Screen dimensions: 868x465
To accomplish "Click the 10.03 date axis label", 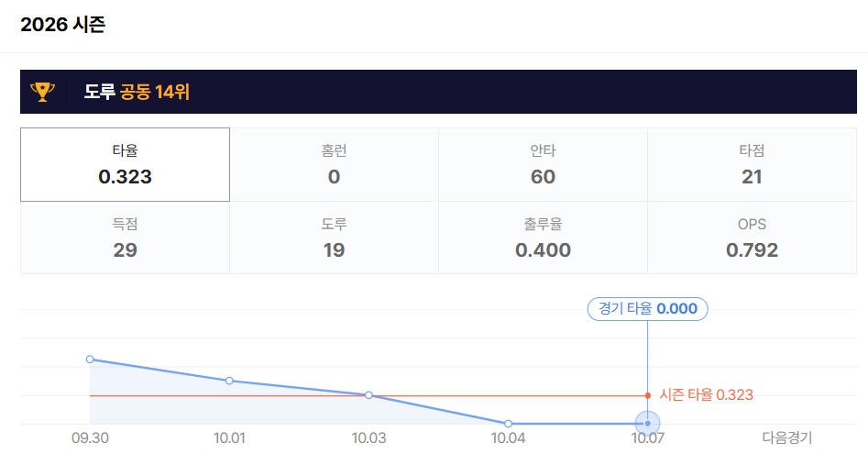I will tap(368, 438).
